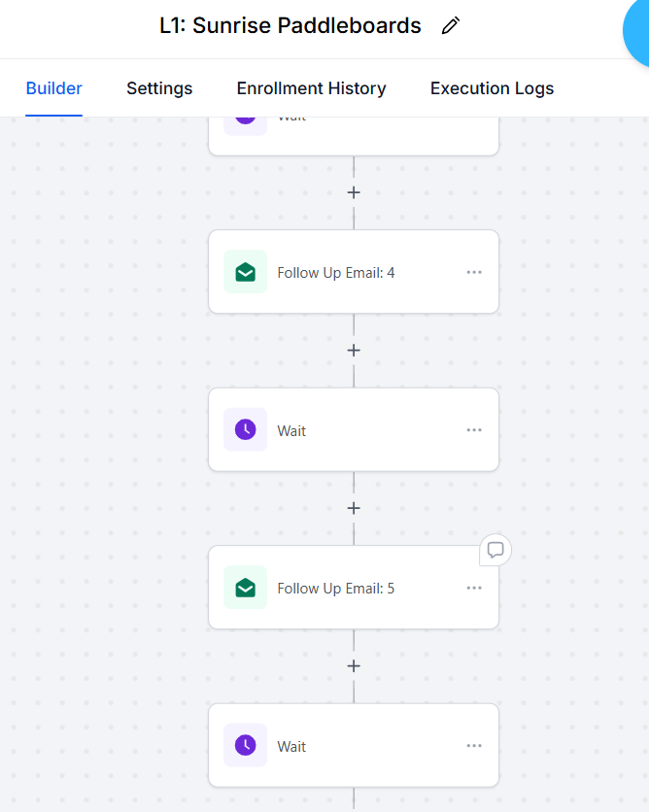Screen dimensions: 649x812
Task: Open options menu for the bottom Wait step
Action: coord(474,746)
